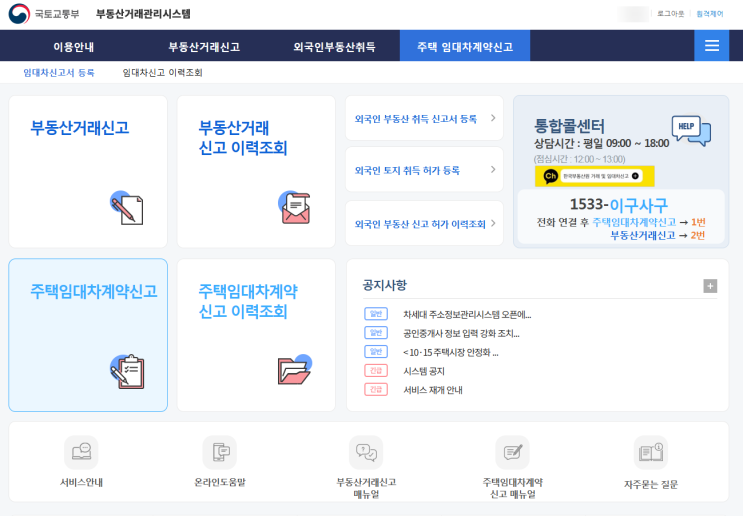Screen dimensions: 743x516
Task: Click the 국토교통부 taegeuk logo
Action: 19,14
